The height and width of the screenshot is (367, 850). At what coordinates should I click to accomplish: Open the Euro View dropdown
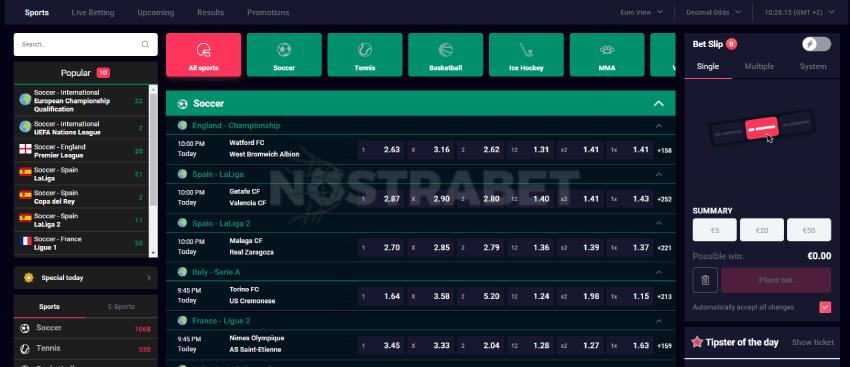(642, 12)
